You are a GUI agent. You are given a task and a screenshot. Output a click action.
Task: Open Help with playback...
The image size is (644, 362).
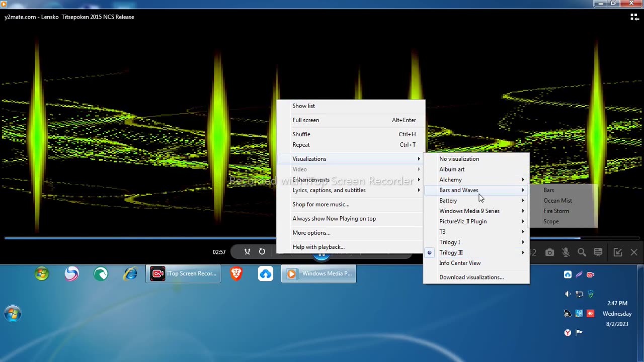351,247
